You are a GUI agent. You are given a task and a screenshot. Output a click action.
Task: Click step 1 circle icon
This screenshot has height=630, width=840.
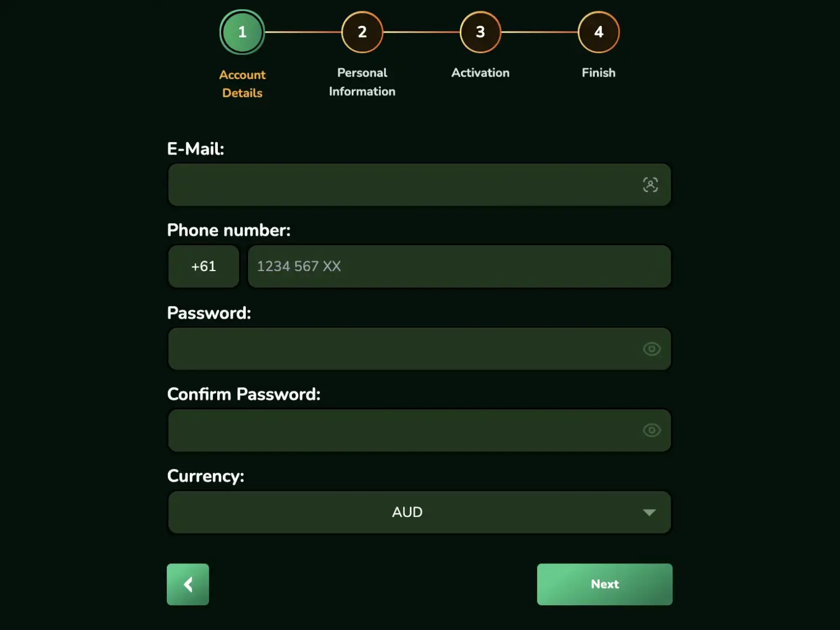[242, 32]
